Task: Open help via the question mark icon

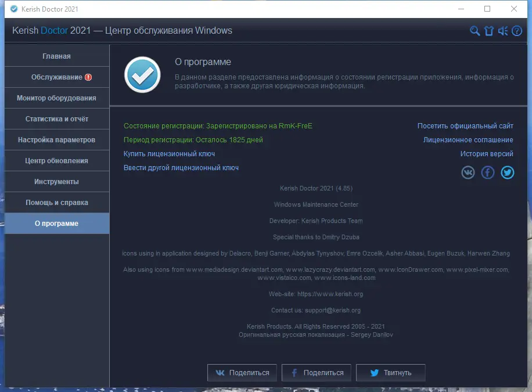Action: click(517, 31)
